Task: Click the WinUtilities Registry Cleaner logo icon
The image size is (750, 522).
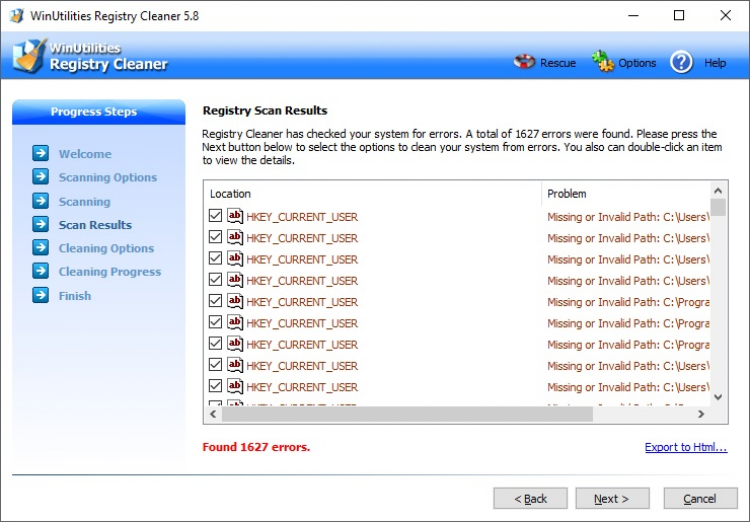Action: point(30,56)
